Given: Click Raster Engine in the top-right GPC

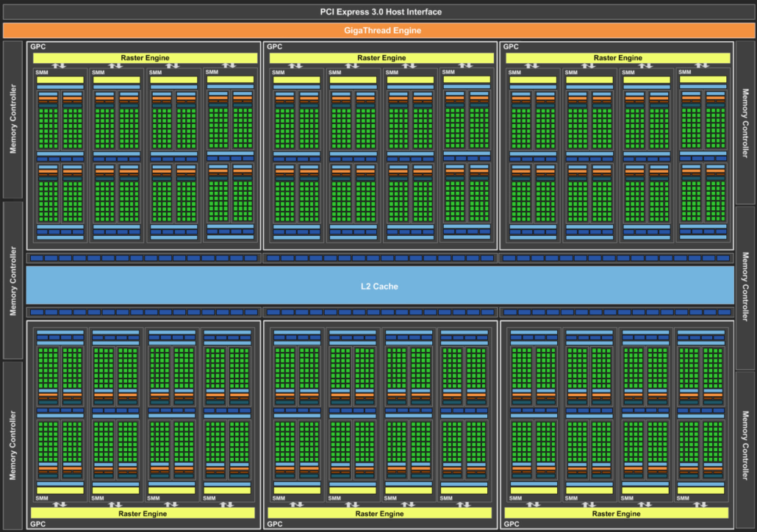Looking at the screenshot, I should pos(618,58).
